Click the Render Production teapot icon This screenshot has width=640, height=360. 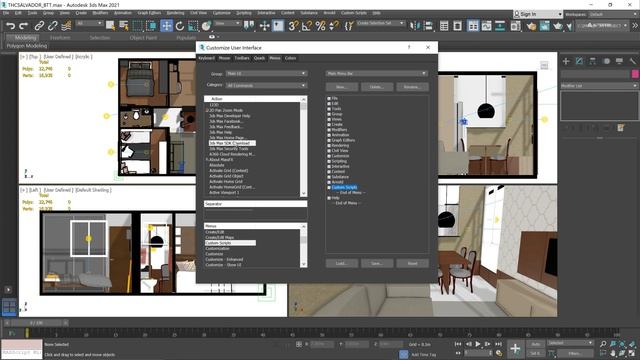point(558,26)
